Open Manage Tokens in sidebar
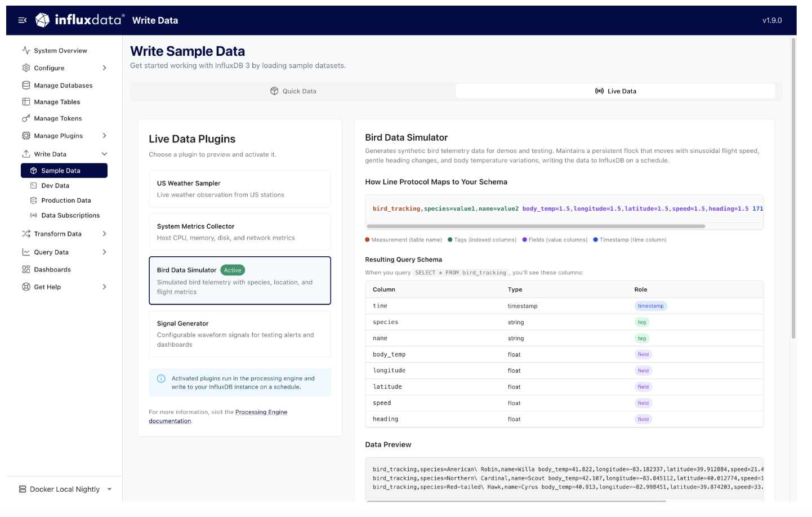Screen dimensions: 812x517 coord(58,118)
